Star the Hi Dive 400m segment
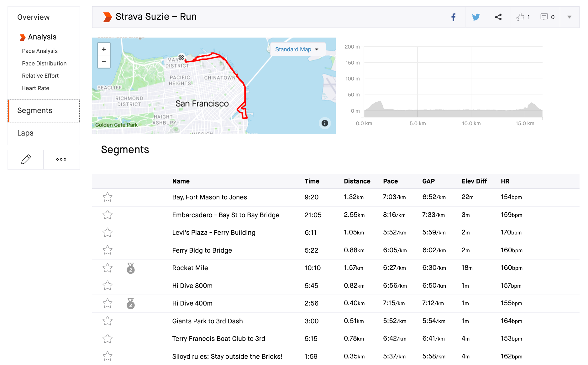Image resolution: width=588 pixels, height=365 pixels. [107, 303]
